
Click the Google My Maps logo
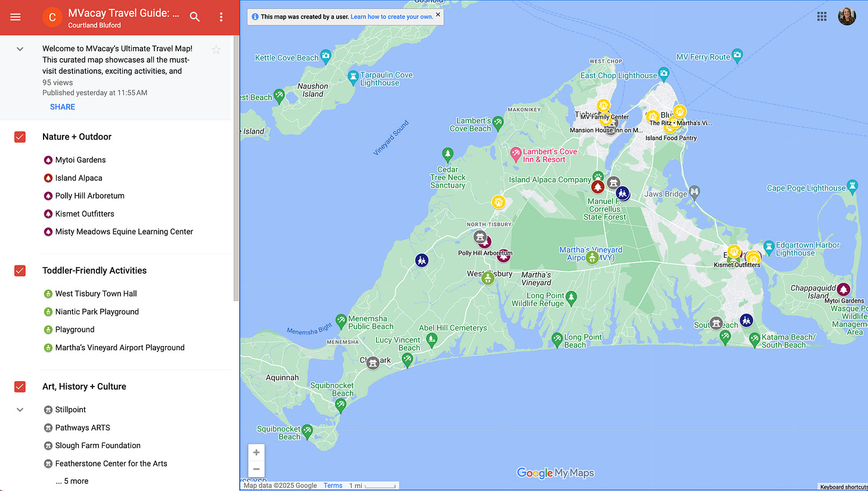tap(555, 473)
